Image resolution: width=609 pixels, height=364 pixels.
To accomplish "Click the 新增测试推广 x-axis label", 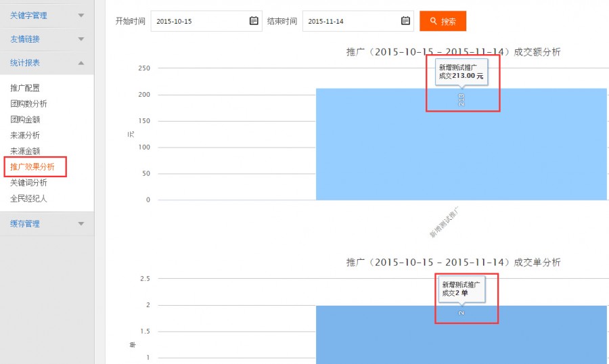I will pyautogui.click(x=444, y=222).
